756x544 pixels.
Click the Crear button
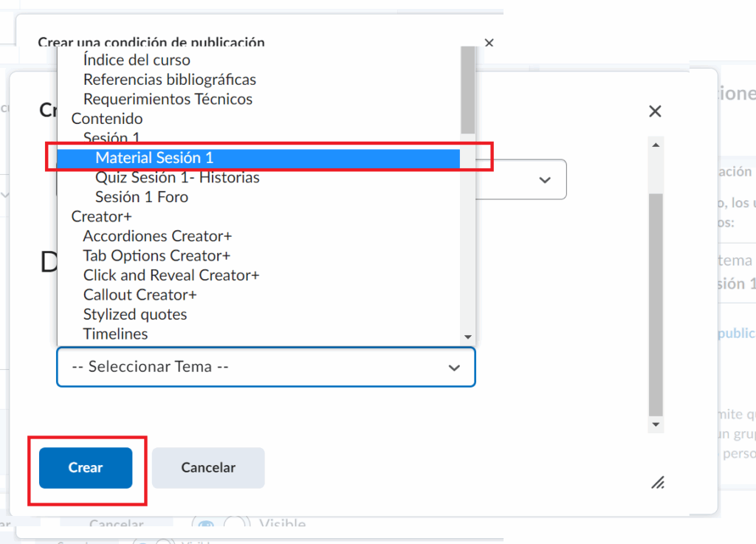(86, 467)
